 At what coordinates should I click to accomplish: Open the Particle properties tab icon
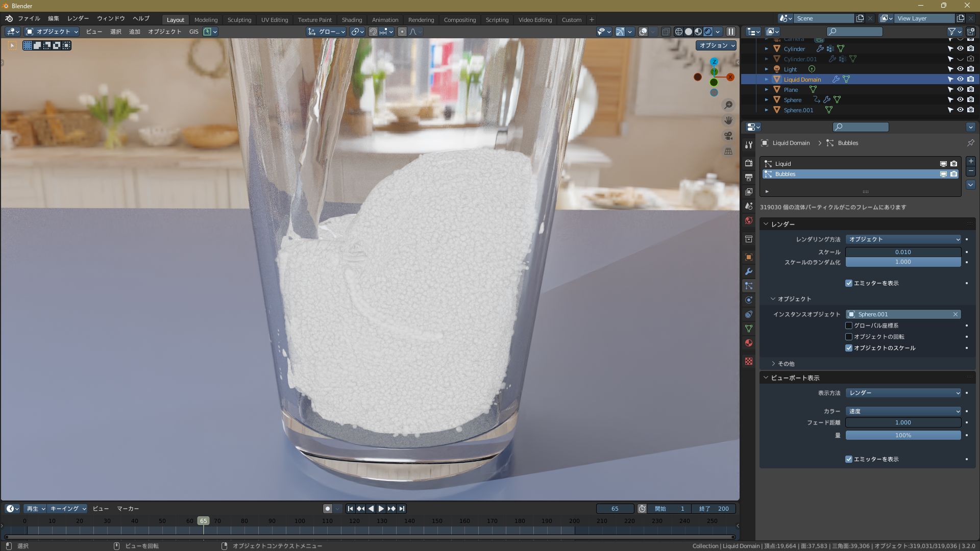(x=749, y=286)
